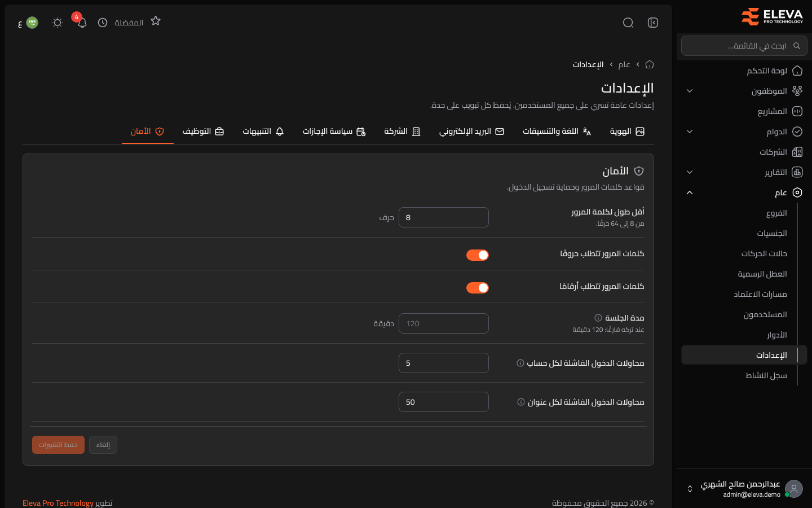Toggle كلمات المرور تتطلب حروفًا switch

(478, 255)
